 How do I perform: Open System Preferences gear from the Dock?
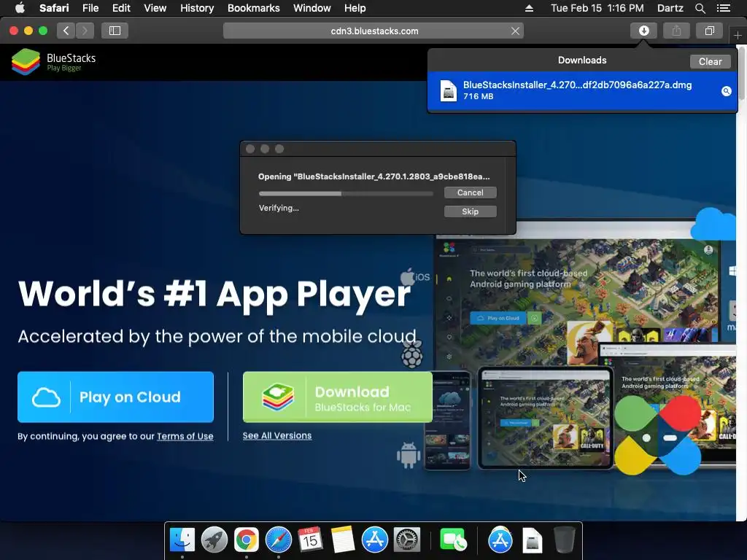(407, 540)
